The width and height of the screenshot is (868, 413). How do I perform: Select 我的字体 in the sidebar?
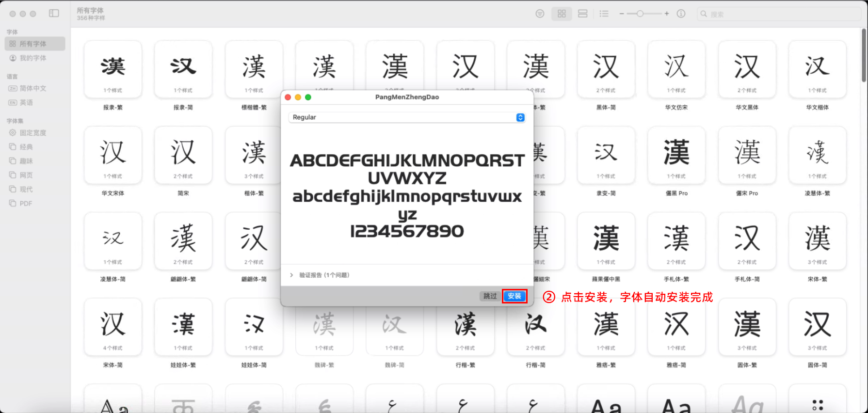(x=35, y=58)
